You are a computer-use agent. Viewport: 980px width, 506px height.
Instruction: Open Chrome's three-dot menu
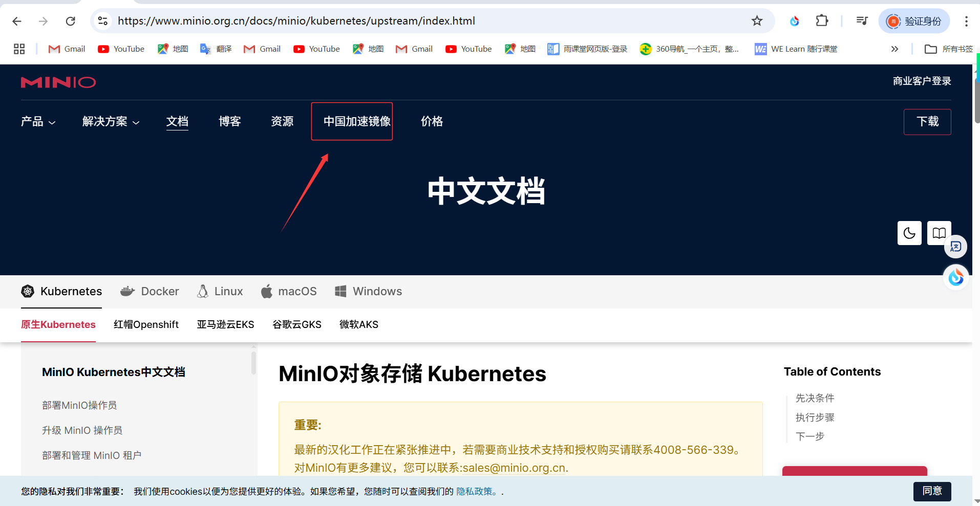click(966, 21)
